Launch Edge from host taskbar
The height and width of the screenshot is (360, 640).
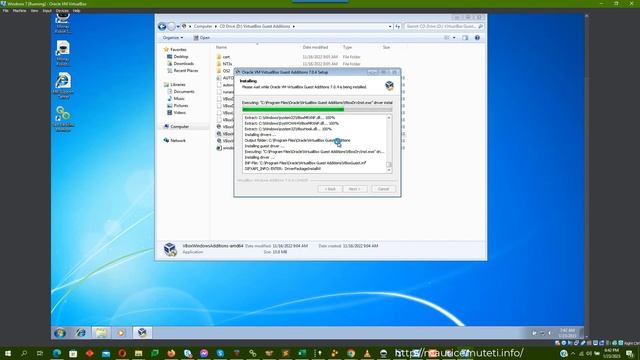pos(57,353)
